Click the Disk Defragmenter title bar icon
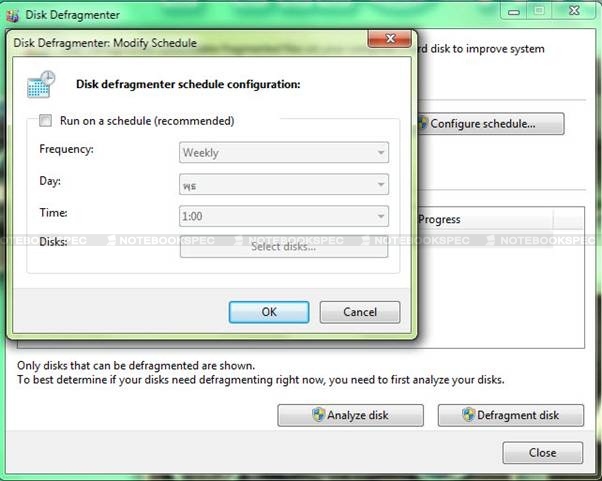This screenshot has width=602, height=481. point(12,14)
